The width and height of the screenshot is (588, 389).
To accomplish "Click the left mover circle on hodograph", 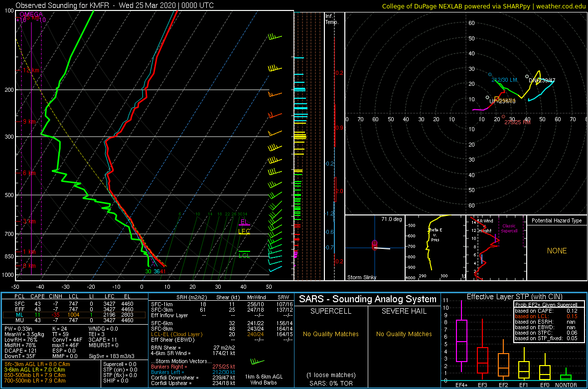I will coord(490,74).
